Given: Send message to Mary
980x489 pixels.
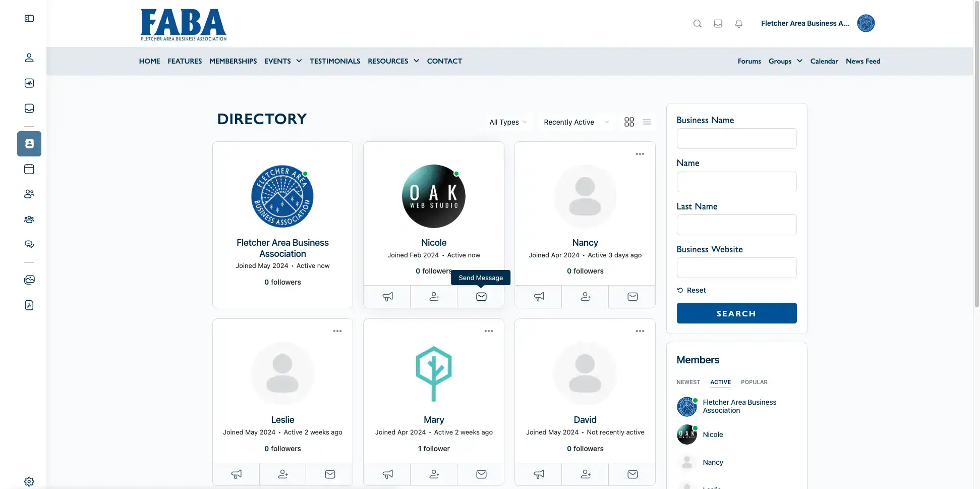Looking at the screenshot, I should tap(481, 474).
